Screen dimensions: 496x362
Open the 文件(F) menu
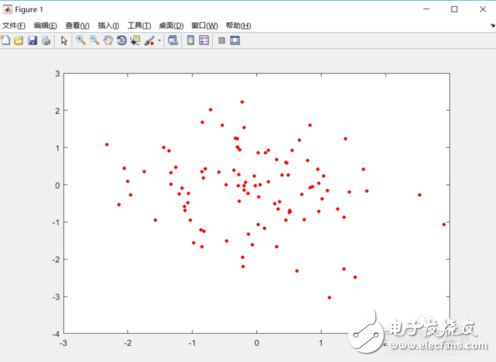pos(14,26)
